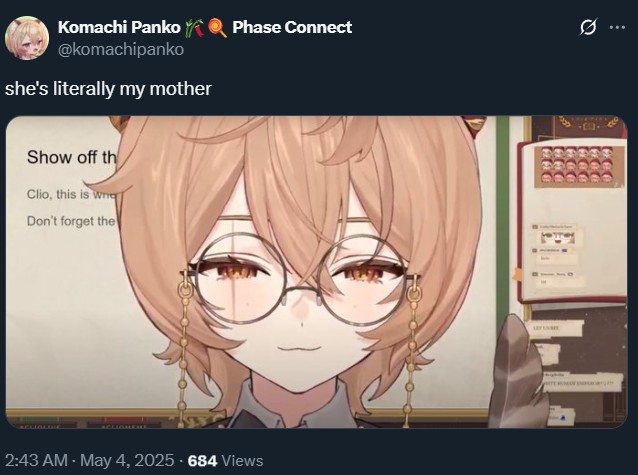This screenshot has width=638, height=475.
Task: Click the "Don't forget the" line in the image
Action: [71, 221]
